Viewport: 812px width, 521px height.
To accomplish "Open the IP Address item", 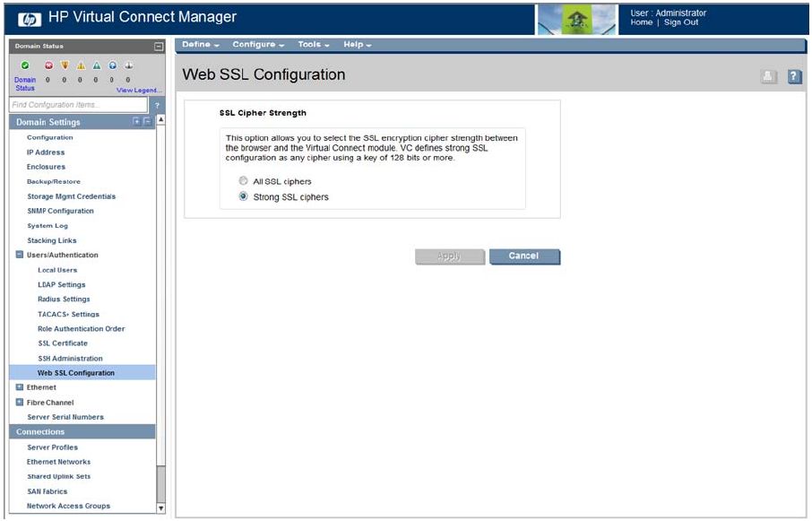I will (46, 152).
